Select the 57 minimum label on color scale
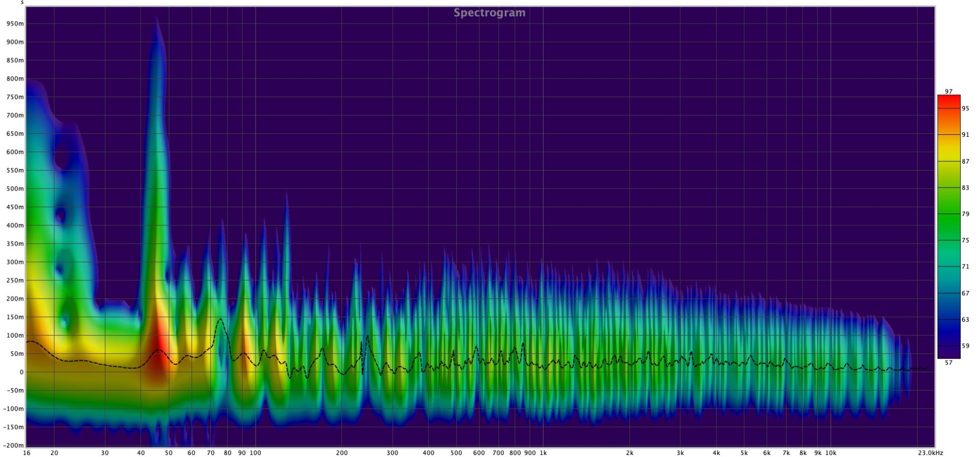980x457 pixels. coord(948,363)
